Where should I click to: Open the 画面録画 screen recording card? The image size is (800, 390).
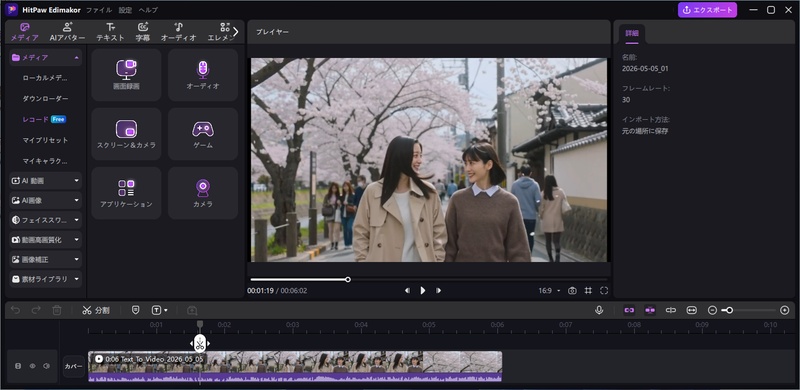click(126, 75)
